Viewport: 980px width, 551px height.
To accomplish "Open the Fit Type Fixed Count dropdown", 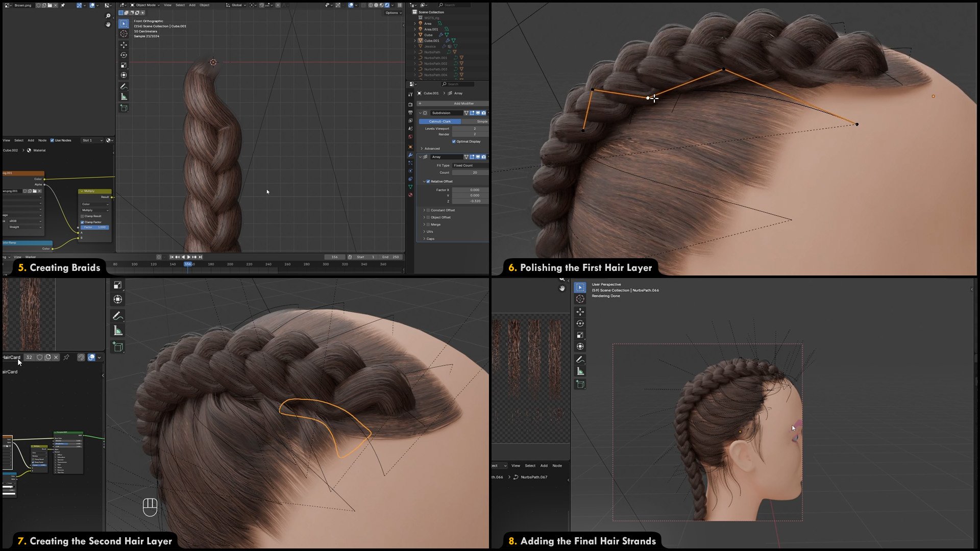I will 470,165.
